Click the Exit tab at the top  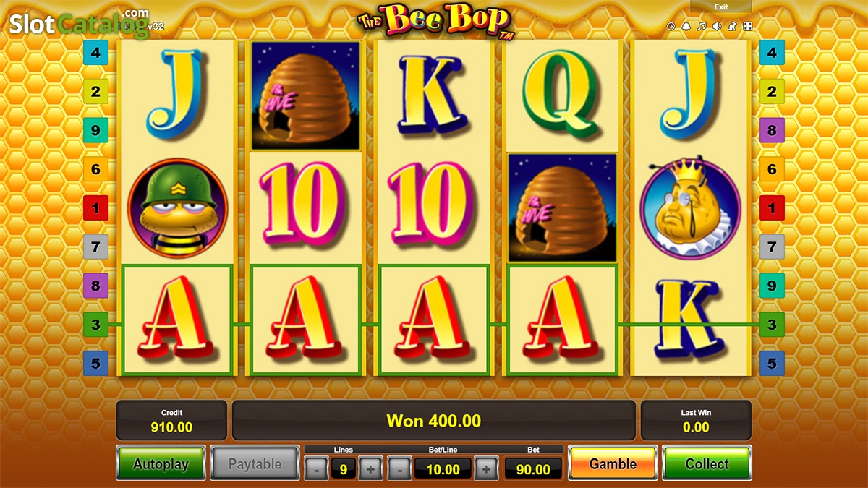[721, 7]
